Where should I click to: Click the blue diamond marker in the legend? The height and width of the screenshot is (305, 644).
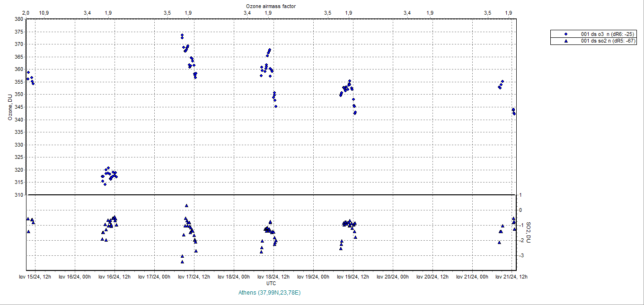[566, 34]
